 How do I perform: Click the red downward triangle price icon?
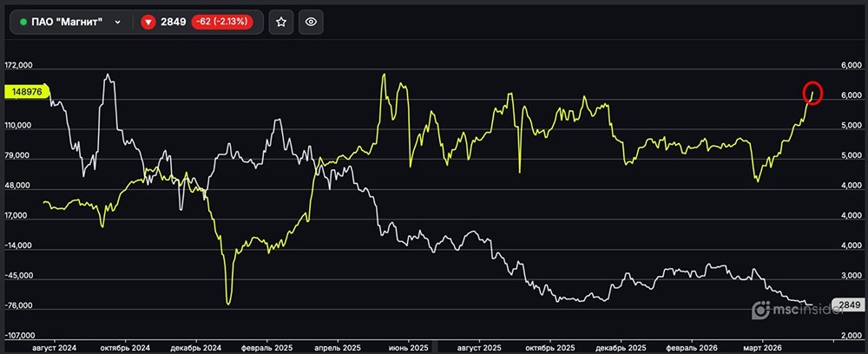point(148,23)
